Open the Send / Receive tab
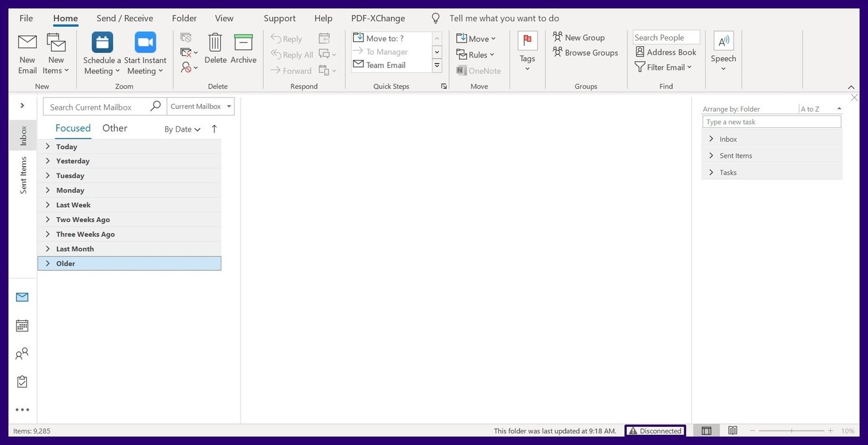The height and width of the screenshot is (445, 868). pyautogui.click(x=125, y=18)
